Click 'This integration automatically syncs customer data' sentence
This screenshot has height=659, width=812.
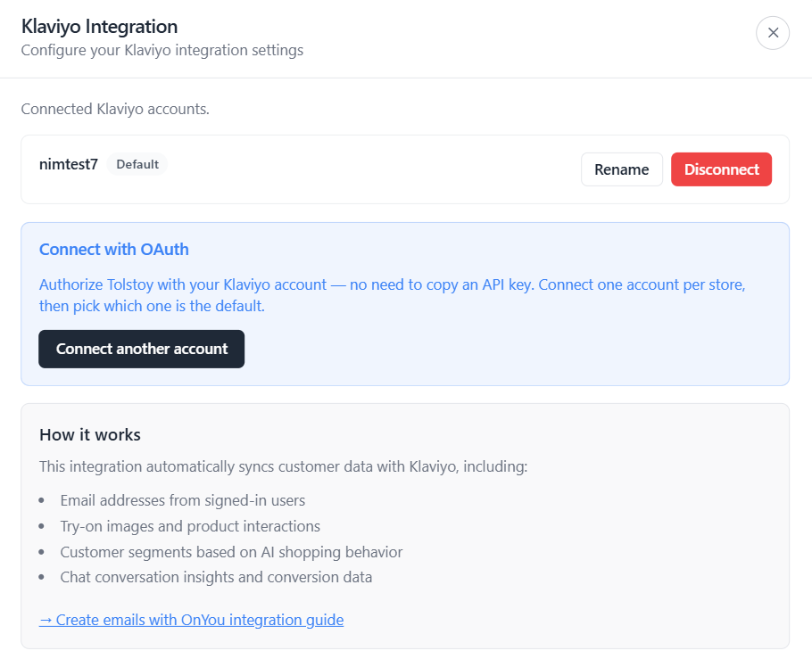[283, 466]
